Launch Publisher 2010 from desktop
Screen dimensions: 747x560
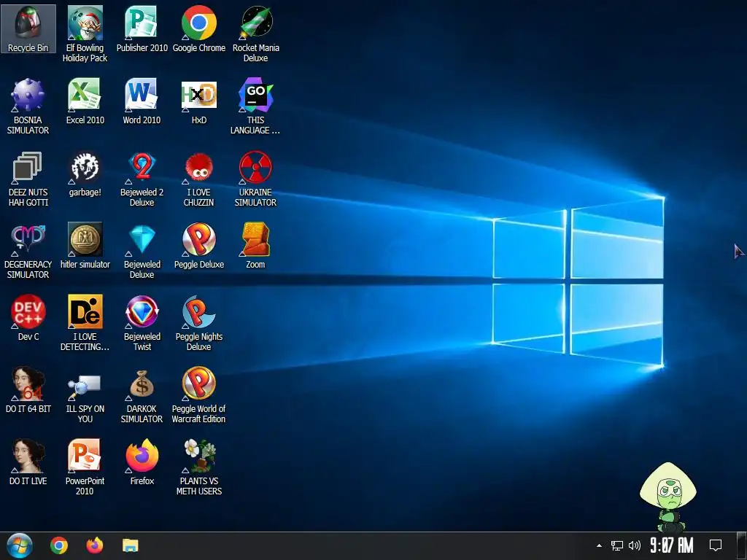[142, 29]
